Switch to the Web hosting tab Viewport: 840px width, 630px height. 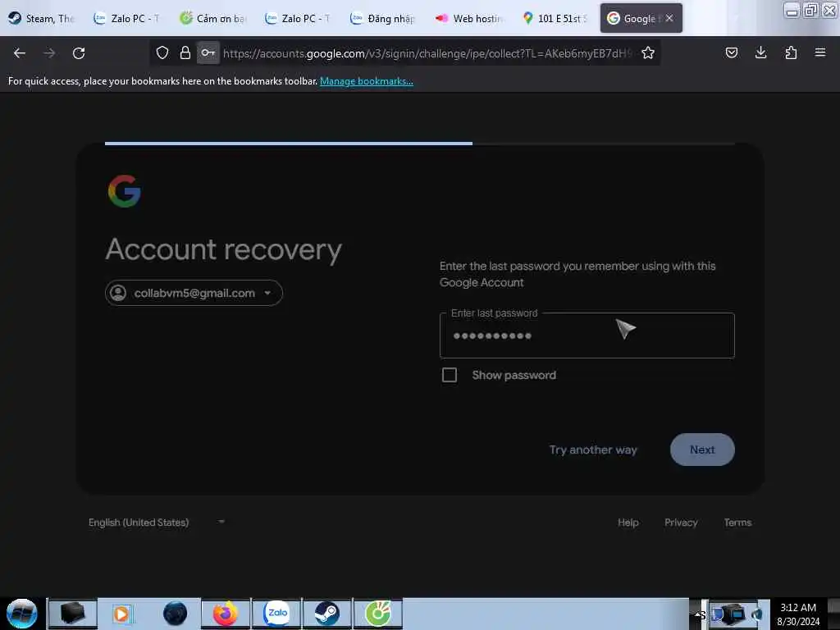pos(469,18)
